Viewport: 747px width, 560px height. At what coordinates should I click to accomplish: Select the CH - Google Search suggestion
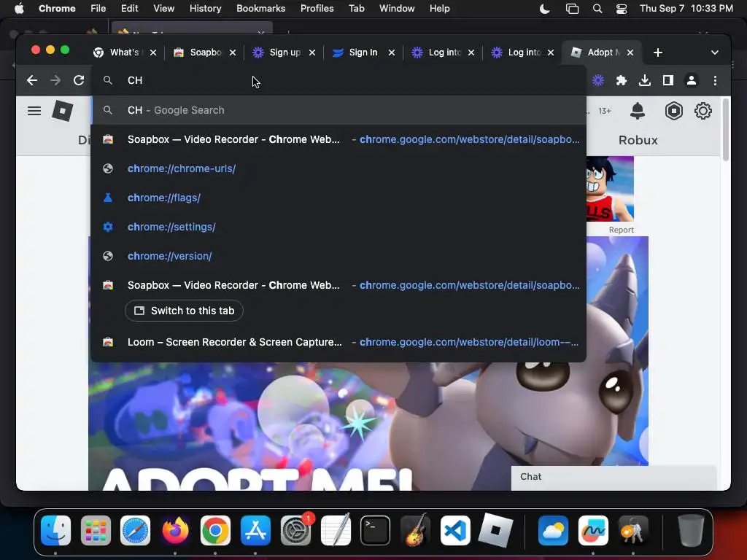pyautogui.click(x=338, y=110)
